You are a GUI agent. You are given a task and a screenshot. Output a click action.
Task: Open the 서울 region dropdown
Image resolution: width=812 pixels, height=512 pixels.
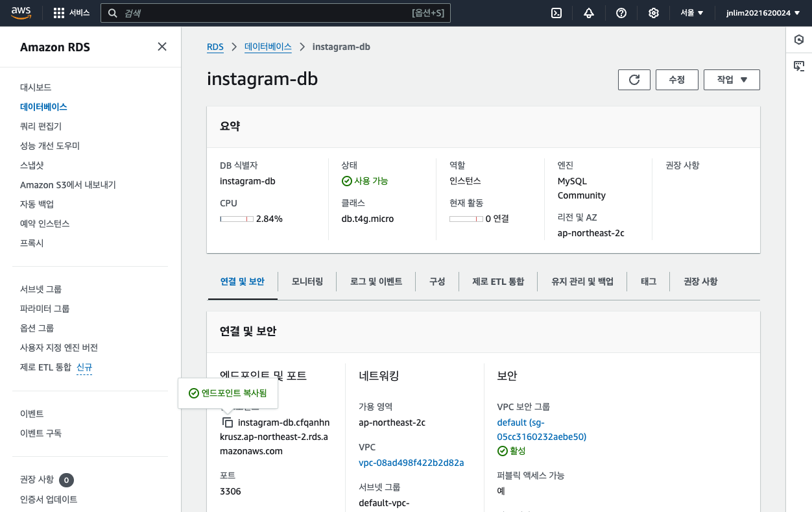(692, 13)
